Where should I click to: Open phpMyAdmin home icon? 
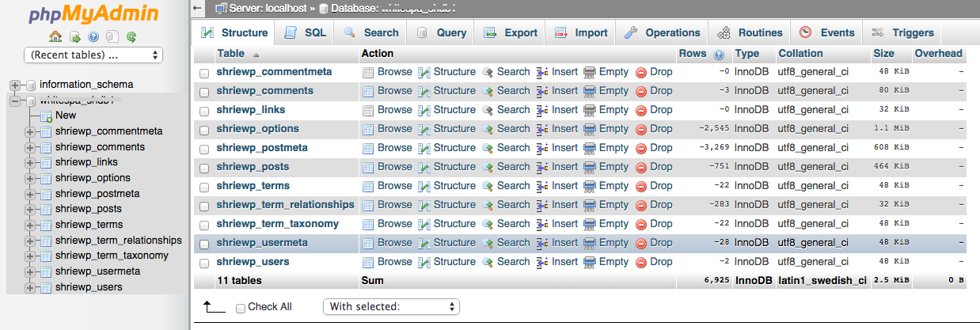coord(55,36)
